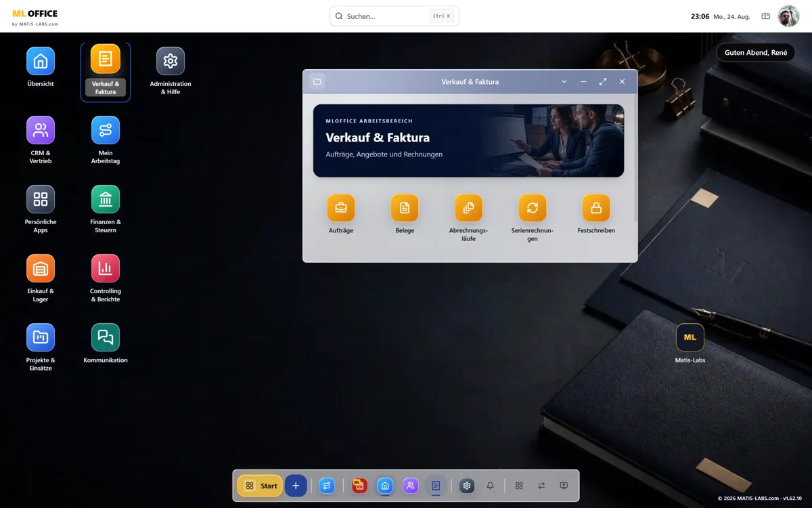812x508 pixels.
Task: Click the screen share icon in dock
Action: [x=564, y=486]
